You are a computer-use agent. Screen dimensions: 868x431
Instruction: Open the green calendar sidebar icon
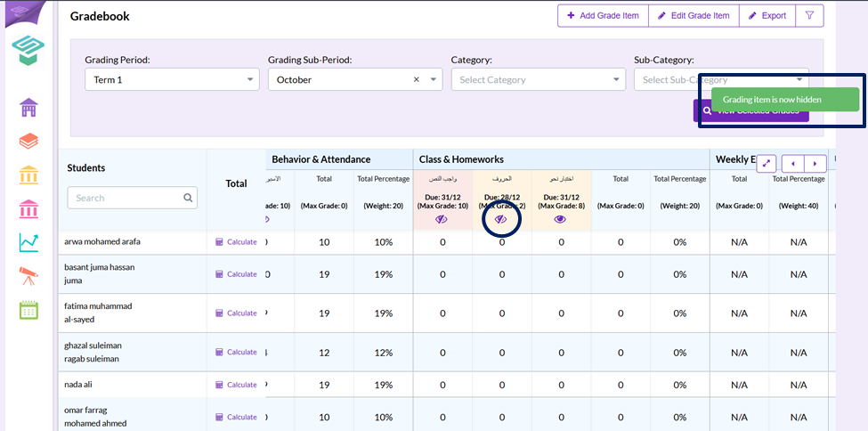point(28,310)
